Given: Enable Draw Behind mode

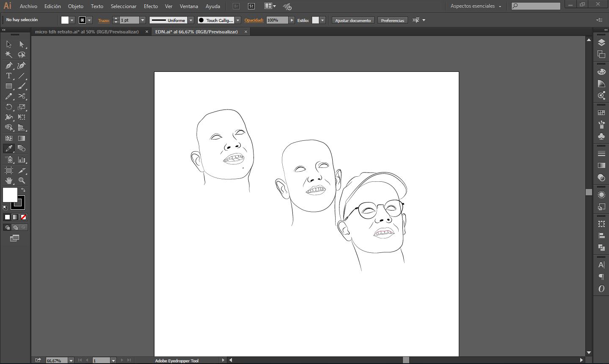Looking at the screenshot, I should coord(15,227).
